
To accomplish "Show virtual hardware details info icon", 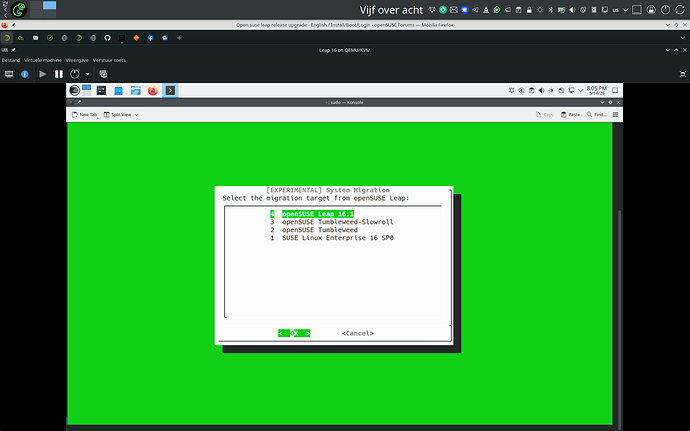I will tap(25, 74).
